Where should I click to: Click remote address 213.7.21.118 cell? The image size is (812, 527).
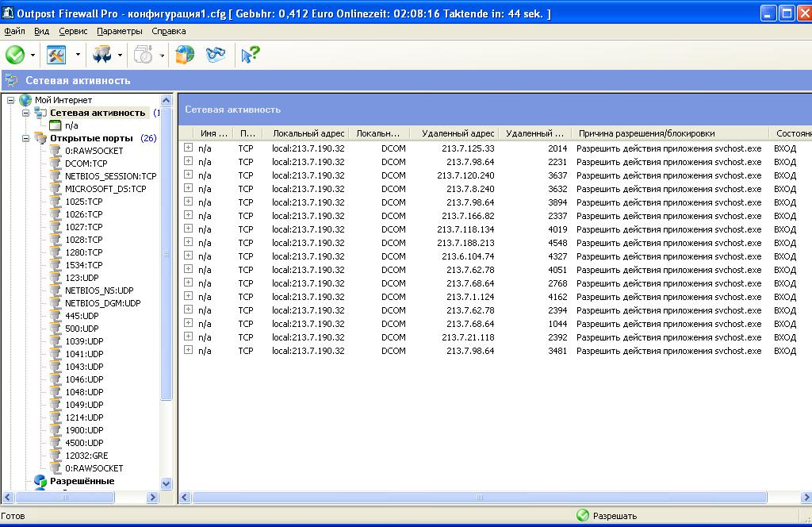coord(468,337)
